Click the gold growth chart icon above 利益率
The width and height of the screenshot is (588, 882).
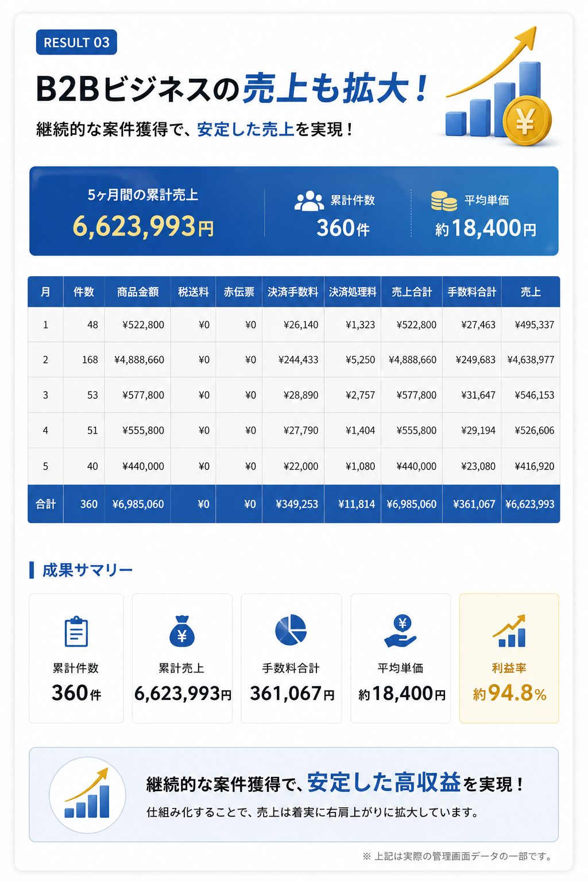(509, 631)
